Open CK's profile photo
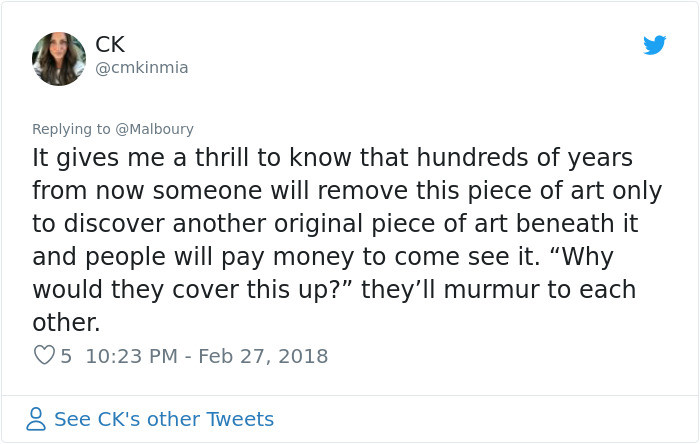700x444 pixels. tap(59, 58)
